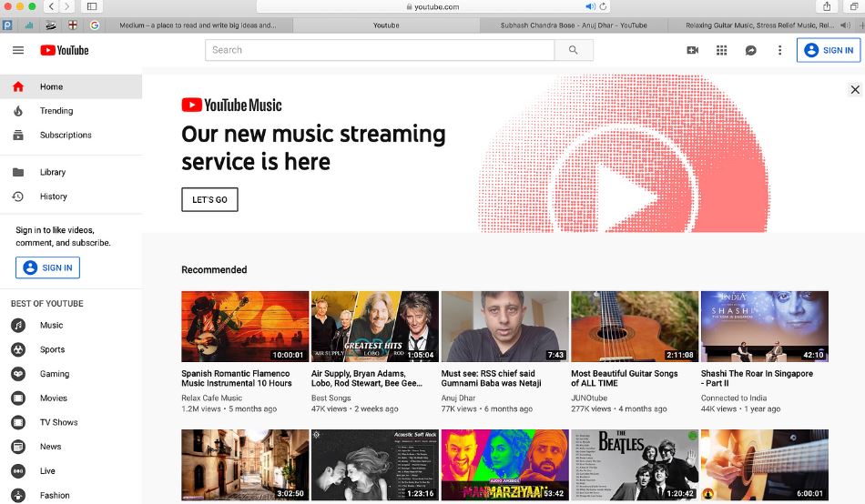Open Trending in the sidebar

click(71, 111)
